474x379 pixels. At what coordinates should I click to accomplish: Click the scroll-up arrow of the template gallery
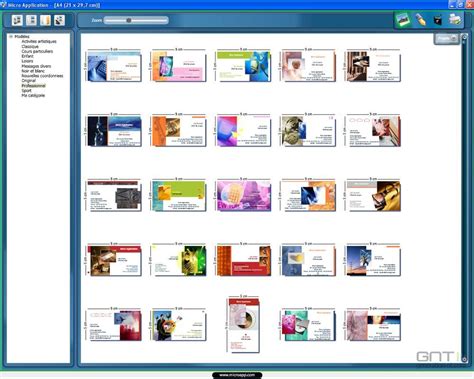point(464,36)
